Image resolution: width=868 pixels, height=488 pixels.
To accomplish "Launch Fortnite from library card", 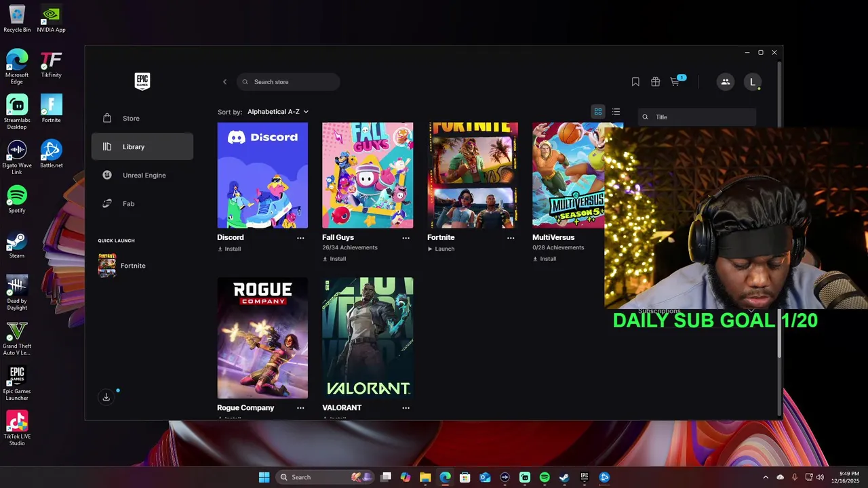I will [441, 249].
